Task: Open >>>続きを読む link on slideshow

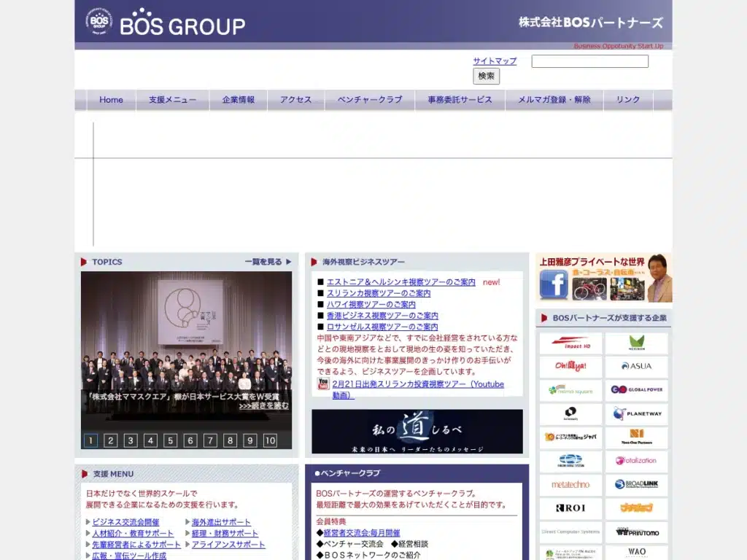Action: click(264, 405)
